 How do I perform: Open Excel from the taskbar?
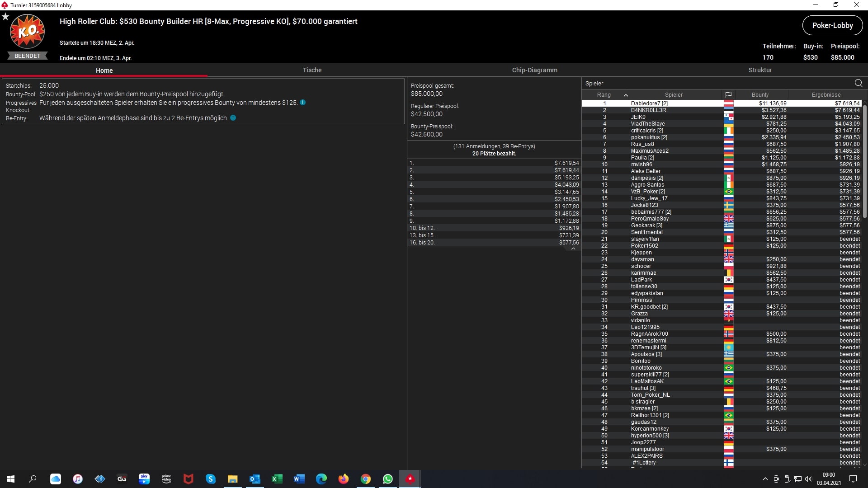pyautogui.click(x=277, y=479)
